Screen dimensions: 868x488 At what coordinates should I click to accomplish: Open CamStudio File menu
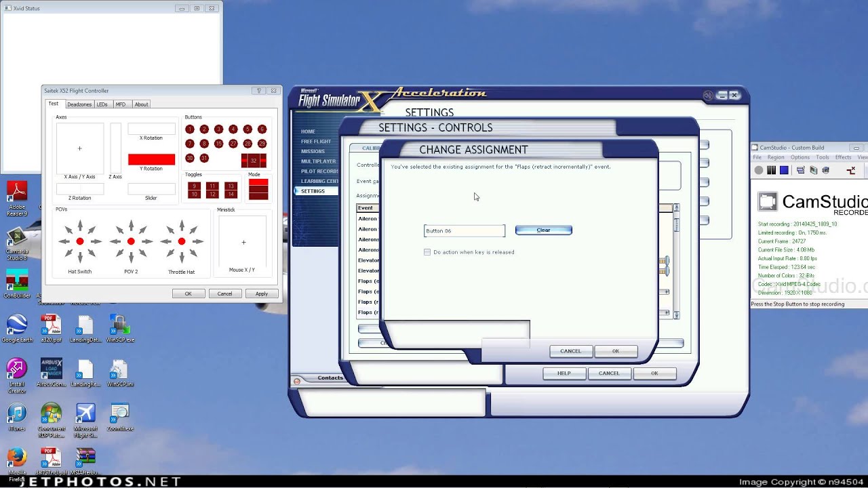click(x=757, y=157)
